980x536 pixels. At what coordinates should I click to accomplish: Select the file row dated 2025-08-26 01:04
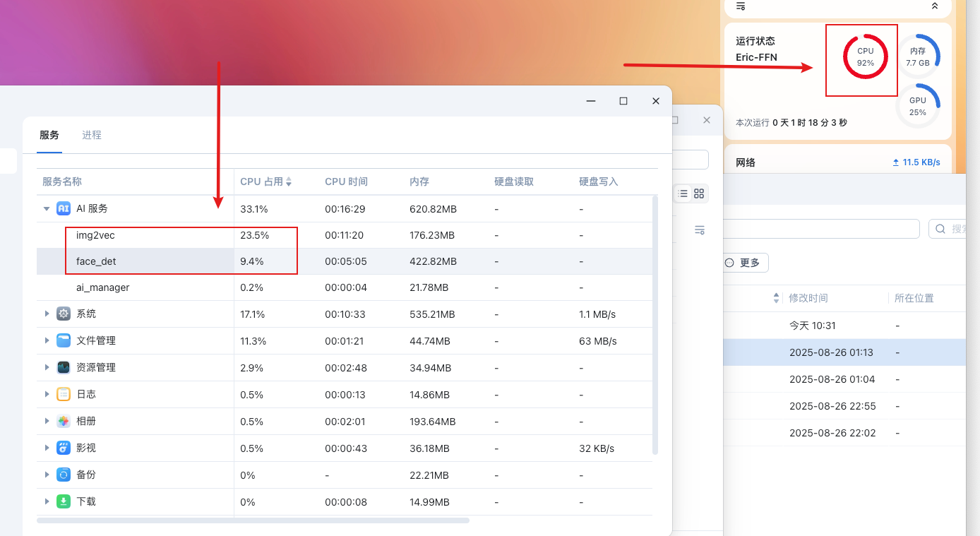tap(845, 379)
